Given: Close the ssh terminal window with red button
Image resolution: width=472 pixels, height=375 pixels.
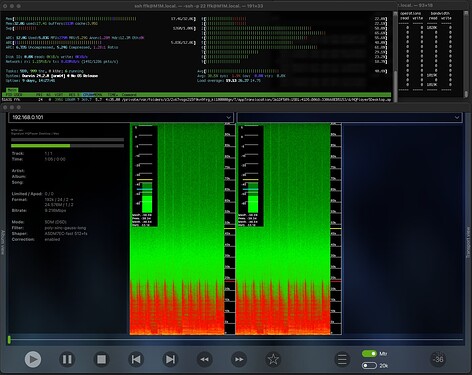Looking at the screenshot, I should click(x=5, y=6).
